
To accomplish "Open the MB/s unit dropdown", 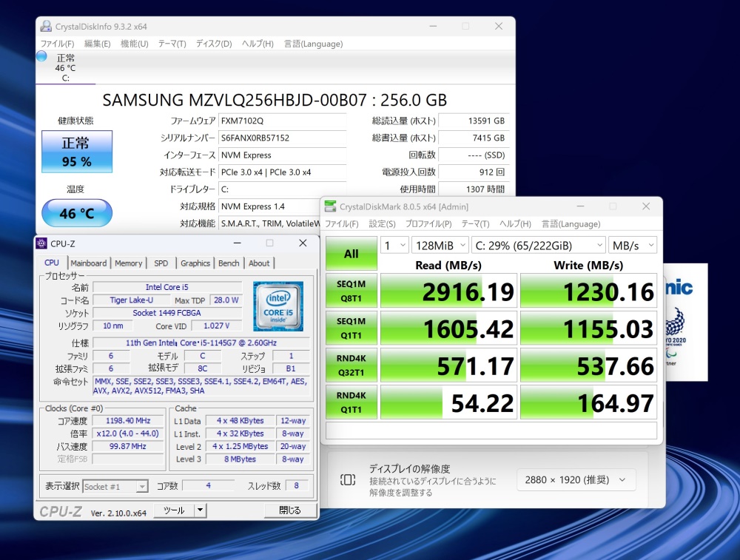I will 633,246.
